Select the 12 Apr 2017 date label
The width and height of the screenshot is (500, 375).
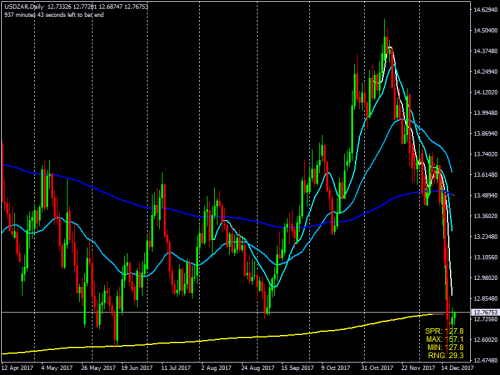[17, 368]
